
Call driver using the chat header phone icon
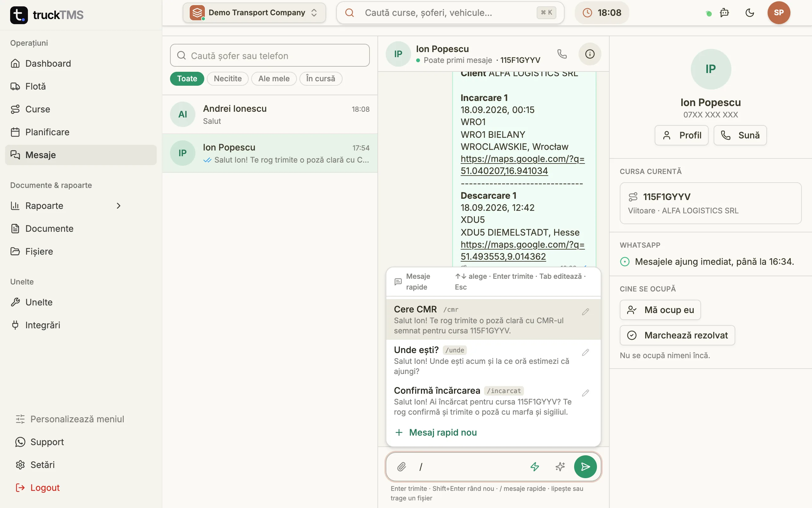tap(562, 54)
